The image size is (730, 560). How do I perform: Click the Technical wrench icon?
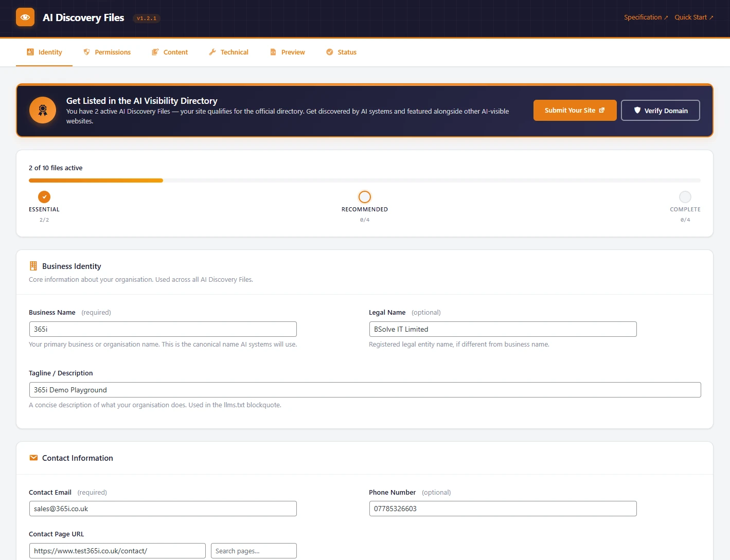(x=212, y=52)
